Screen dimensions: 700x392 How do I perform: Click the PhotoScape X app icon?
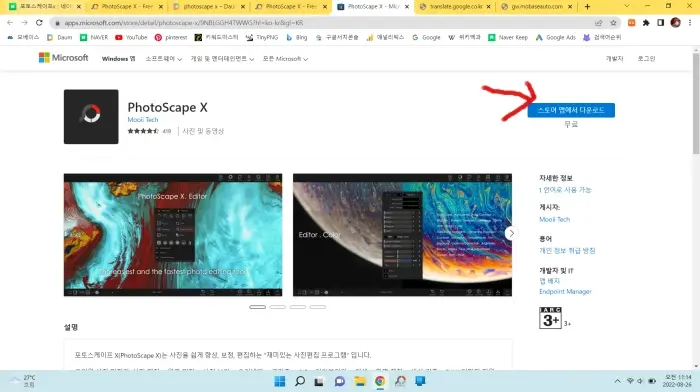tap(91, 117)
